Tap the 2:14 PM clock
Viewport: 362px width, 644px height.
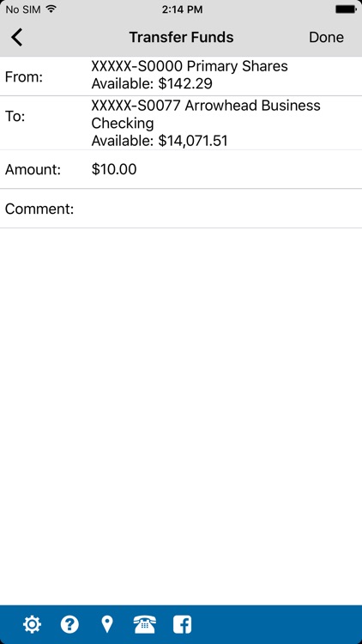(x=182, y=9)
